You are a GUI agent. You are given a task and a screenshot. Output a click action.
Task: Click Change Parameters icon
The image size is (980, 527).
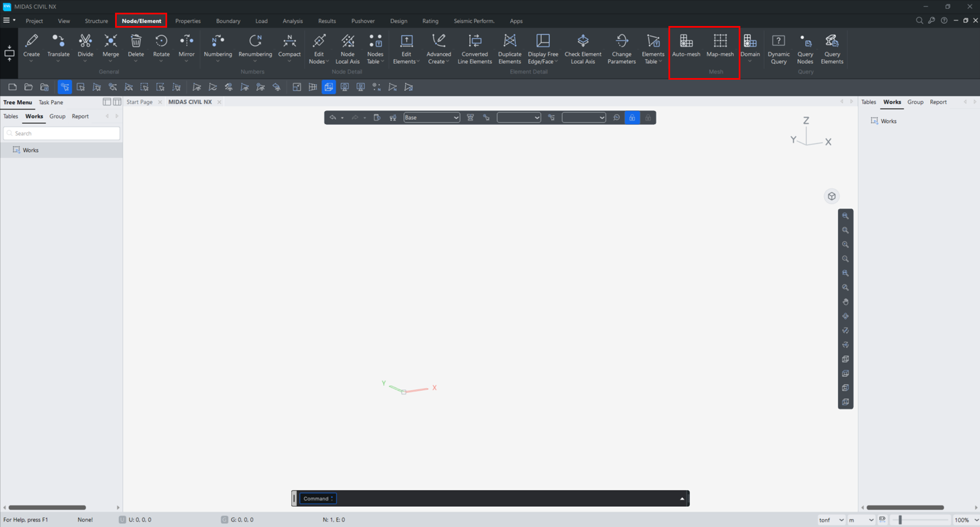[621, 41]
